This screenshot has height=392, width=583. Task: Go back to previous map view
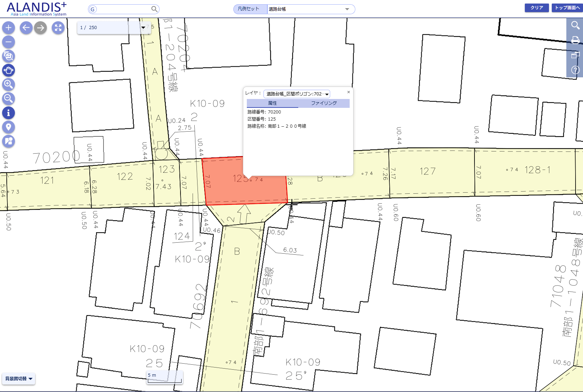coord(26,28)
